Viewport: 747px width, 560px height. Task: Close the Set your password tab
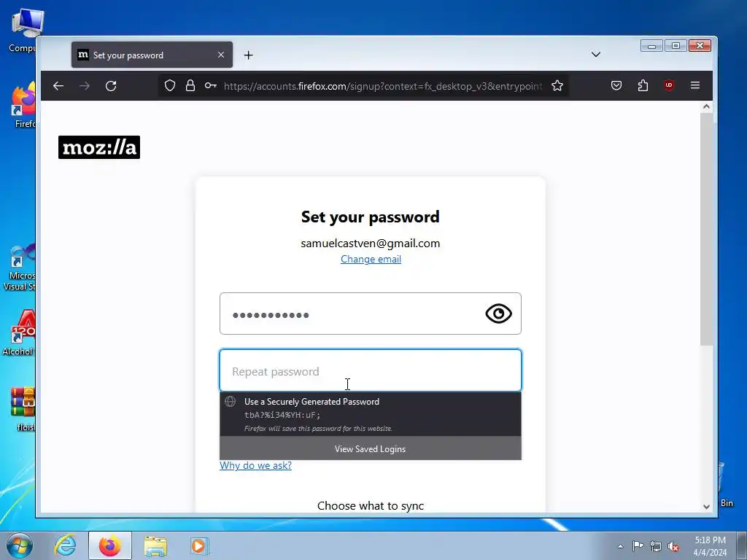[x=221, y=55]
